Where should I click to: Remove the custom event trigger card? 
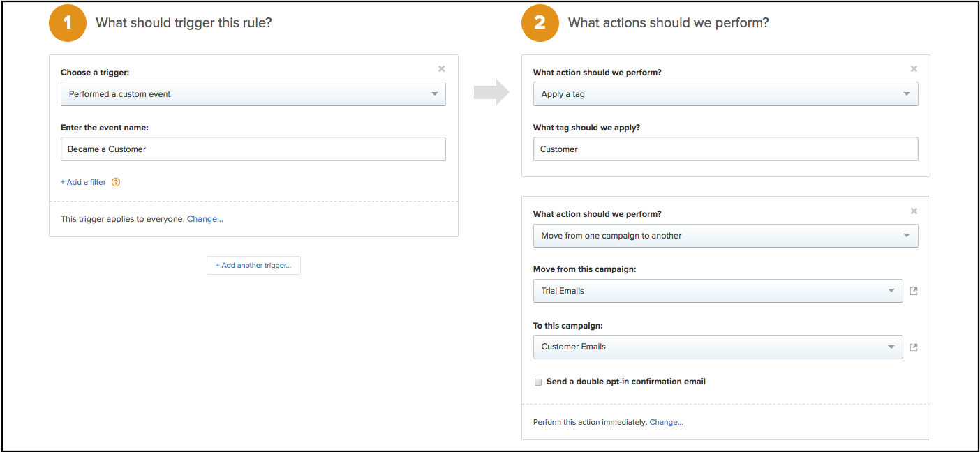441,68
